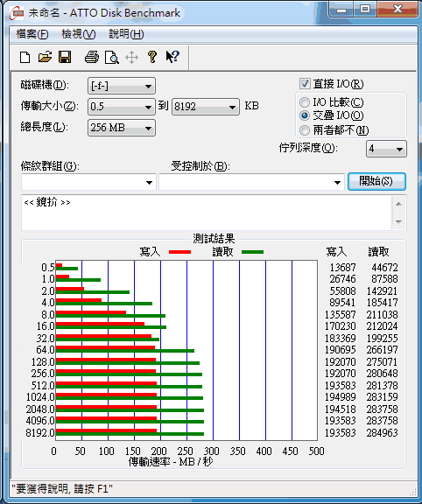Click the 寫入 column header above results
This screenshot has width=422, height=504.
(x=336, y=252)
